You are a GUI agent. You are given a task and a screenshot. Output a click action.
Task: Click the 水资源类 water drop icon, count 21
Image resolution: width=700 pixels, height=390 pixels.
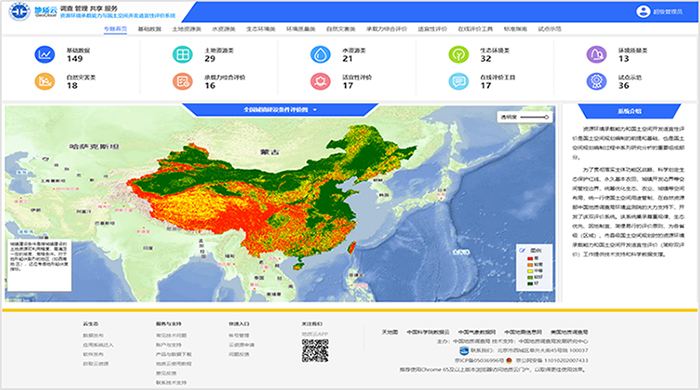(x=321, y=54)
